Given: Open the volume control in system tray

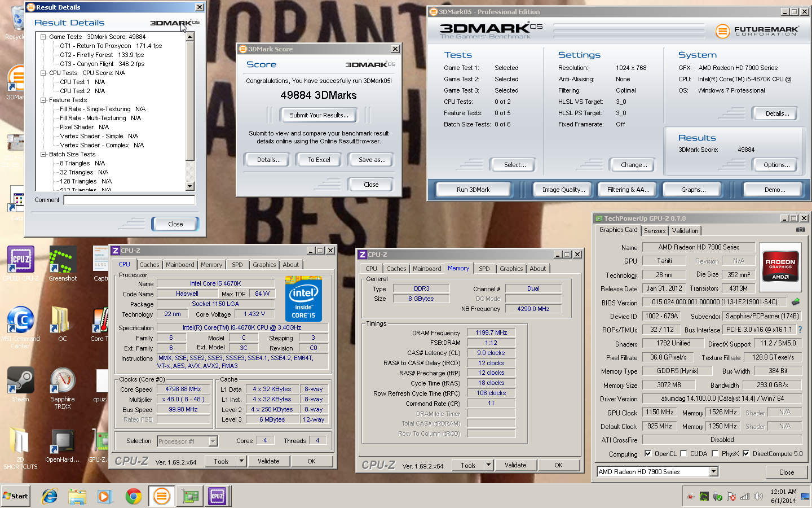Looking at the screenshot, I should coord(758,497).
